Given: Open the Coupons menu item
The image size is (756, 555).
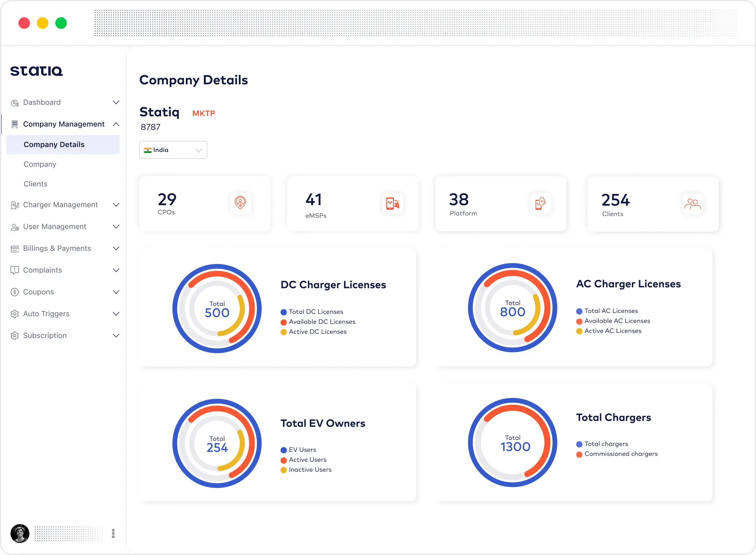Looking at the screenshot, I should (39, 292).
